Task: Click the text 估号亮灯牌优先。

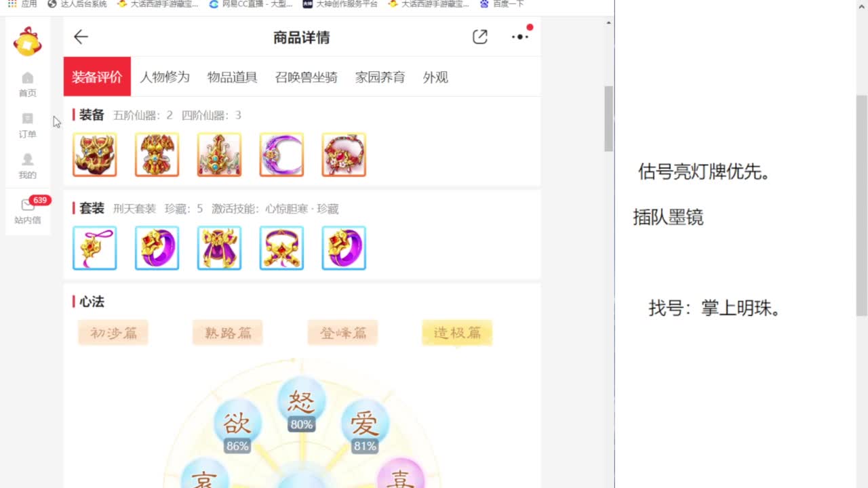Action: click(x=705, y=172)
